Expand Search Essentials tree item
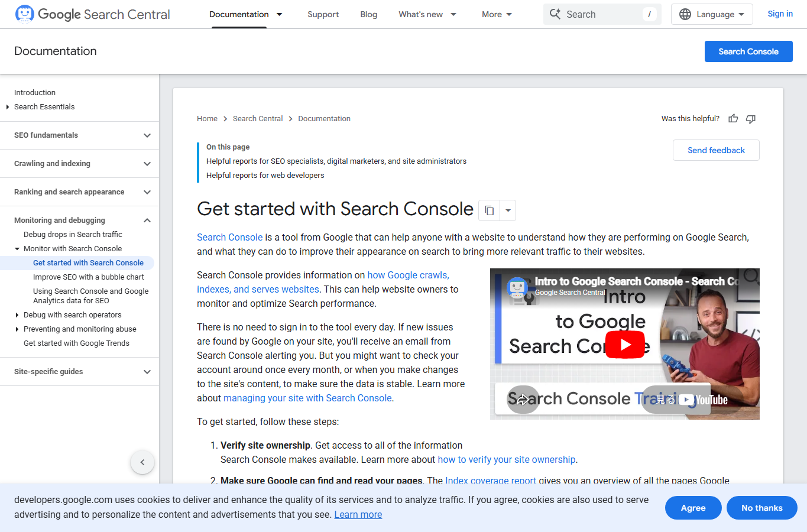 [8, 107]
